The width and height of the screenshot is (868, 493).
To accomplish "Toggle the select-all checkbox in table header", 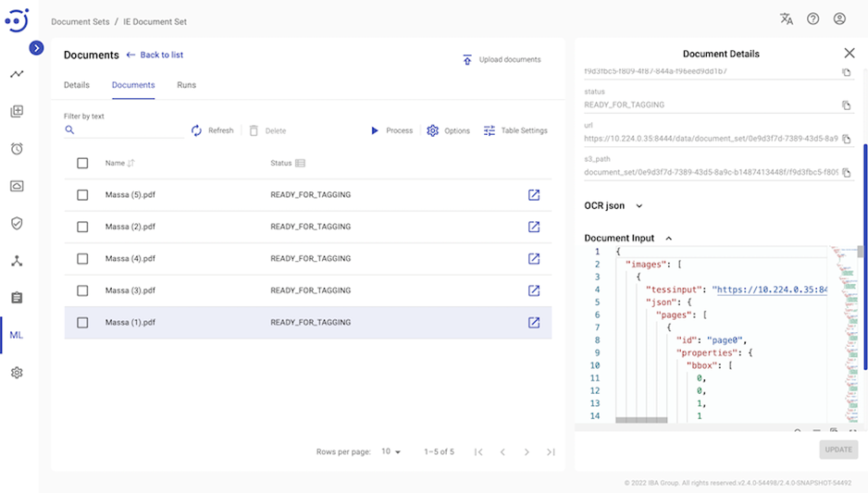I will [82, 163].
